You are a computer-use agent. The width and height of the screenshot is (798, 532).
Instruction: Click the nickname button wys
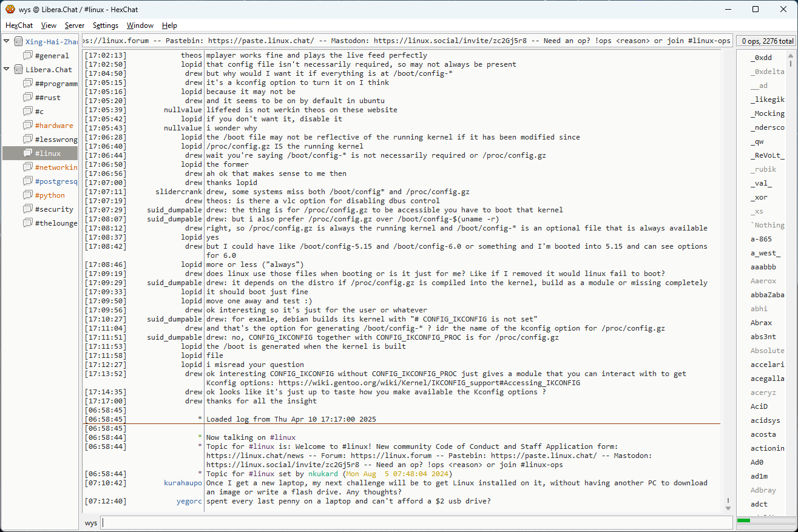[91, 523]
